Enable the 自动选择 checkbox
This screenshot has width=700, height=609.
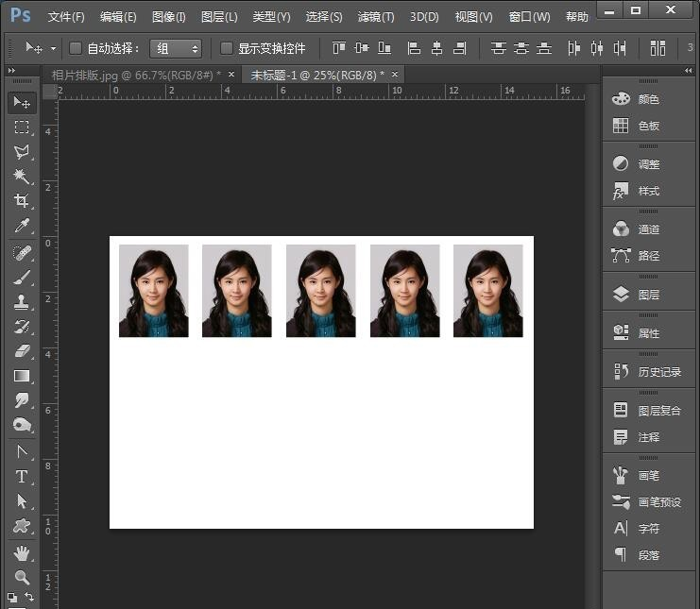77,48
